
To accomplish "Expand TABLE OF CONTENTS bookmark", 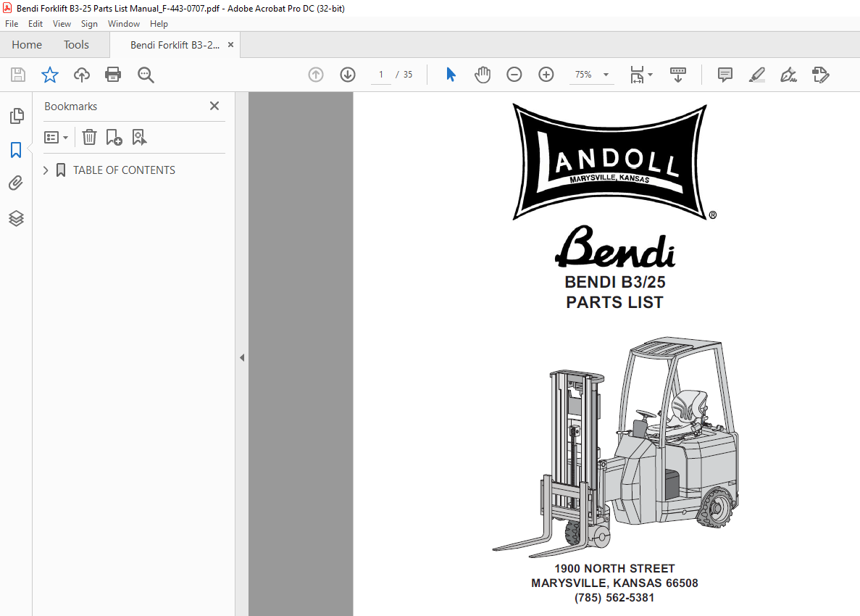I will click(x=46, y=170).
